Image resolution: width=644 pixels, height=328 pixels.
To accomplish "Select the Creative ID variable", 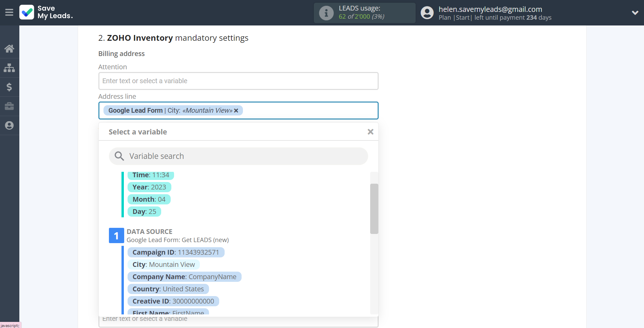I will click(173, 301).
